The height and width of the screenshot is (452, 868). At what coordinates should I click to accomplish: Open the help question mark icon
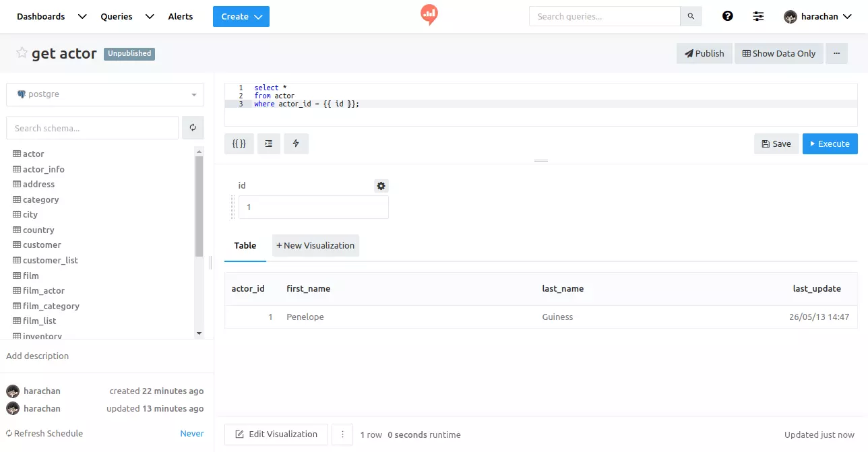click(727, 15)
